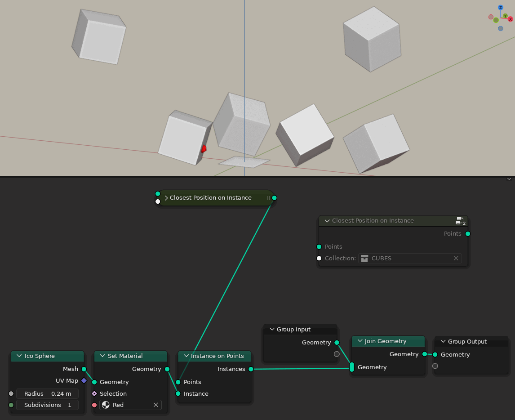Click the CUBES collection icon in Collection field
This screenshot has width=515, height=420.
(x=364, y=258)
